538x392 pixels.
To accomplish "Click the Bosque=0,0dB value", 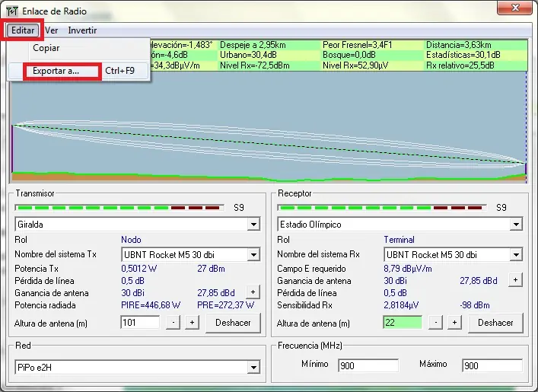I will [349, 55].
